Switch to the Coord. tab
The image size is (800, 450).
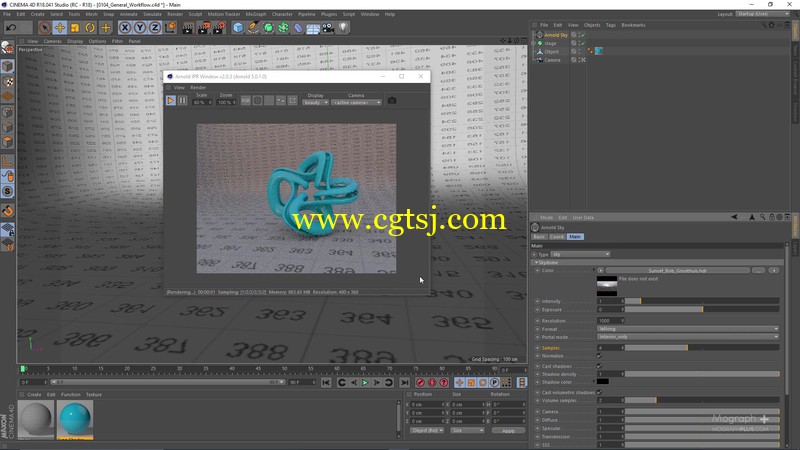pos(557,237)
